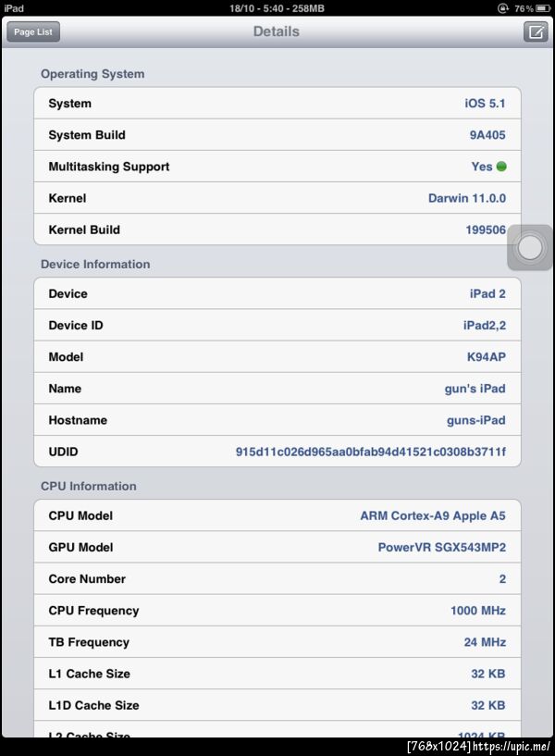Tap the TB Frequency 24 MHz row
This screenshot has width=555, height=756.
(277, 642)
